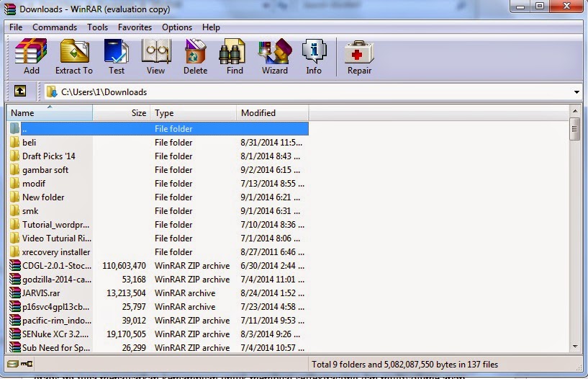Click the 9/2/2014 6:15 modified date
This screenshot has height=379, width=588.
(270, 169)
